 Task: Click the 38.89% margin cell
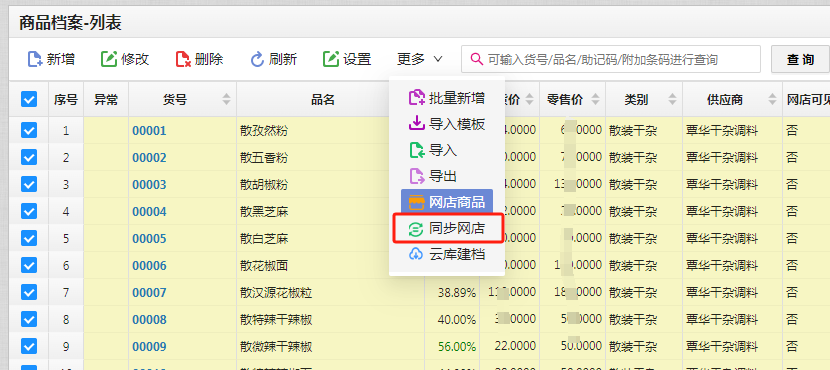point(452,293)
